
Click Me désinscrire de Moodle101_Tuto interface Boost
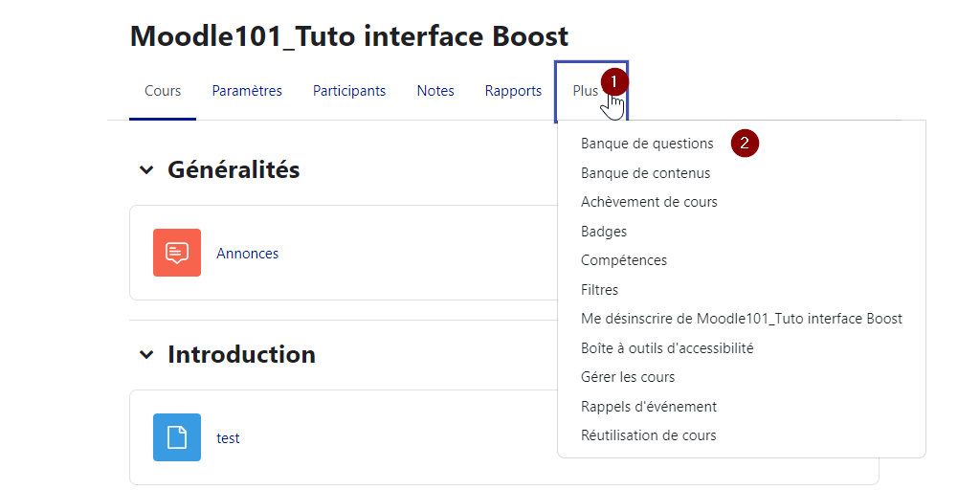pyautogui.click(x=741, y=319)
